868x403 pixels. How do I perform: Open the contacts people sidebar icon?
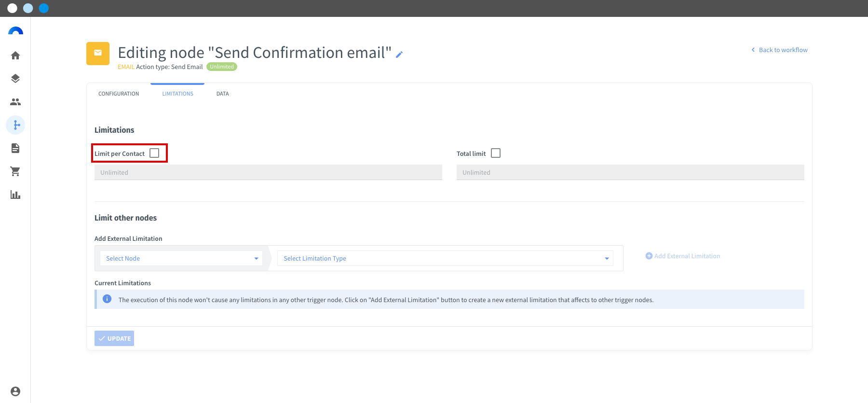pyautogui.click(x=15, y=102)
